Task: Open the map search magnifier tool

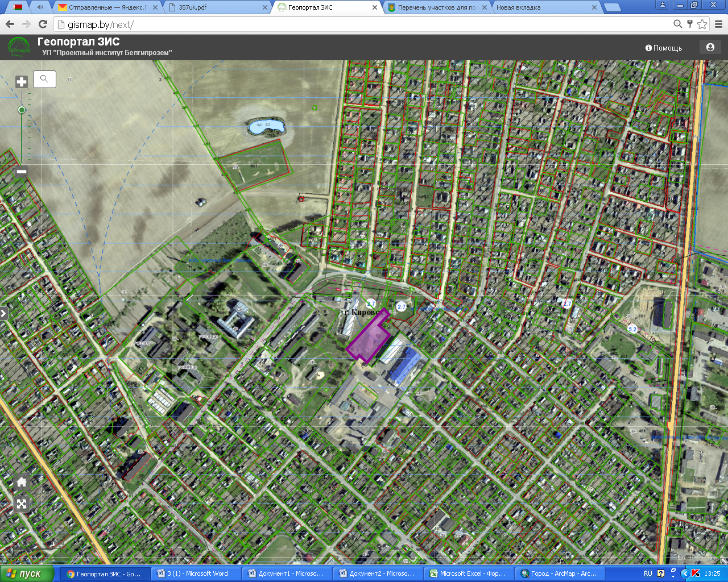Action: click(44, 79)
